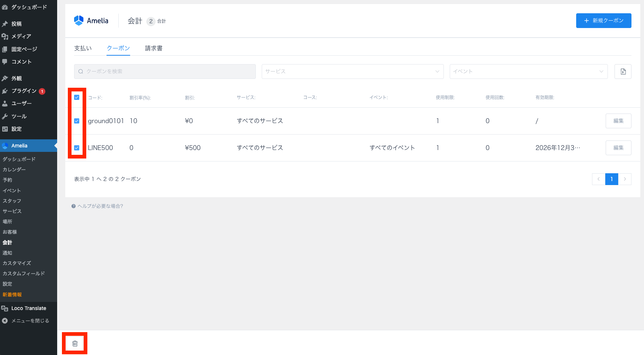
Task: Click the export file icon beside filters
Action: (x=623, y=72)
